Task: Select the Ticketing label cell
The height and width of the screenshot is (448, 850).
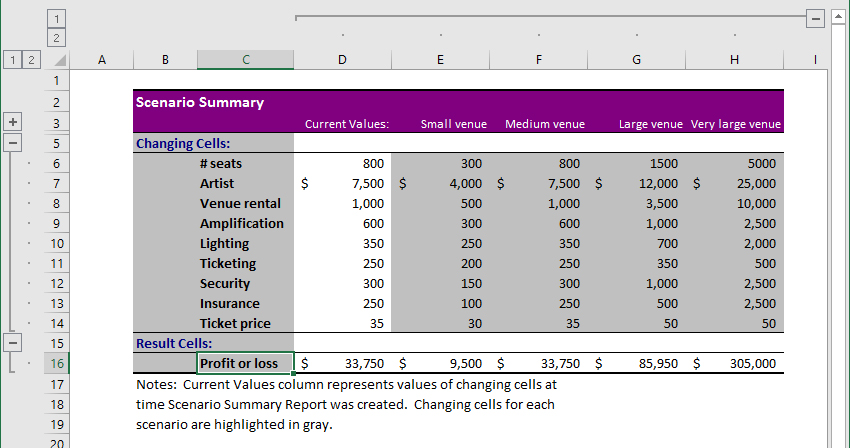Action: (x=246, y=264)
